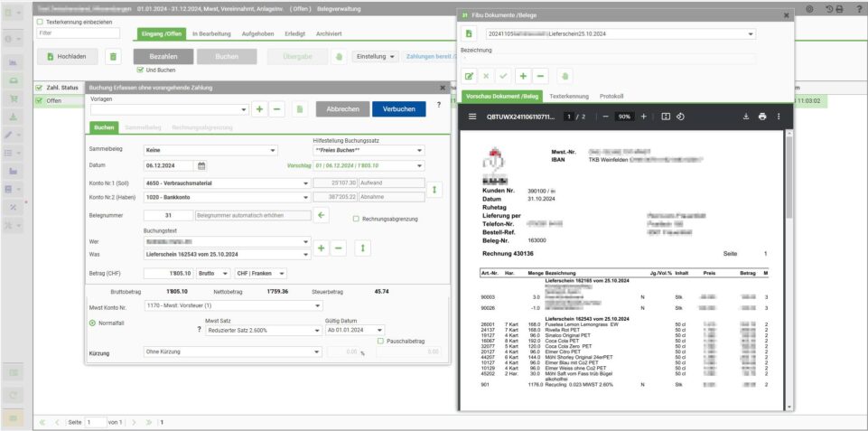Click the PDF preview vertical scrollbar
The width and height of the screenshot is (868, 431).
(x=789, y=177)
